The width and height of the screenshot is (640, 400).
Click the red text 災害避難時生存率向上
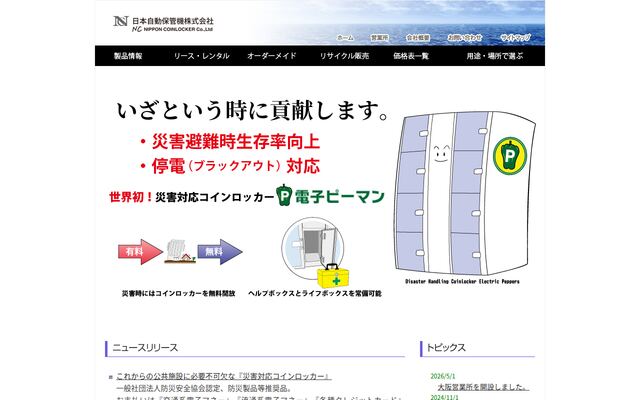[x=236, y=142]
